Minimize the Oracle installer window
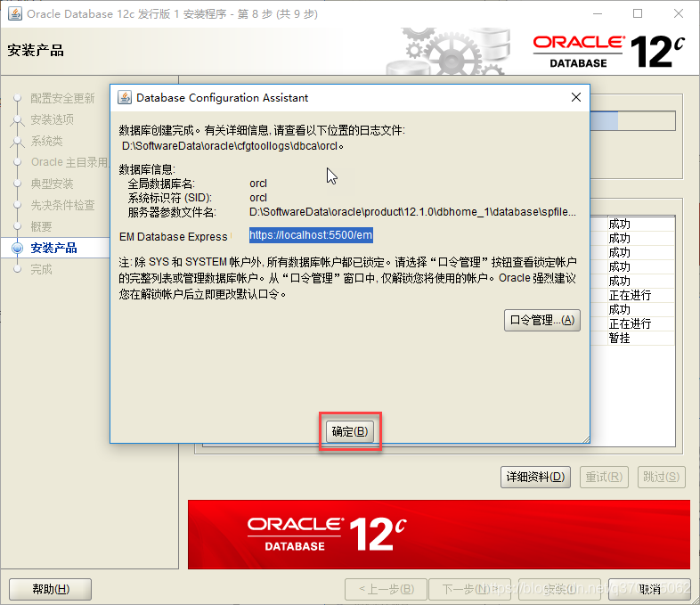 pos(598,13)
